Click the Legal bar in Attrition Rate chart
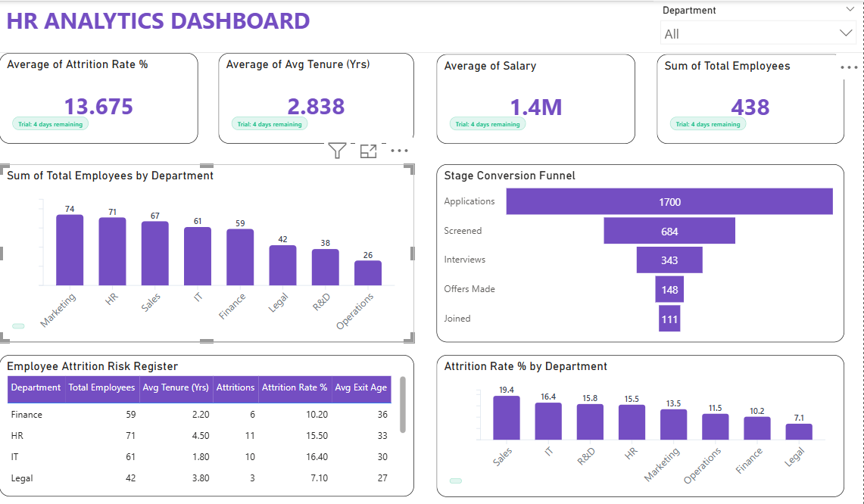Image resolution: width=864 pixels, height=504 pixels. coord(798,431)
